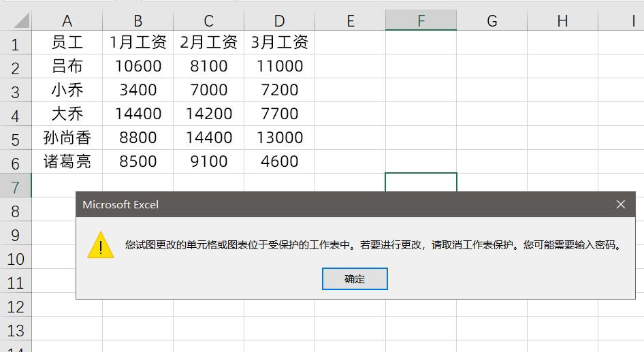644x352 pixels.
Task: Select the cell with value 10600
Action: [138, 66]
